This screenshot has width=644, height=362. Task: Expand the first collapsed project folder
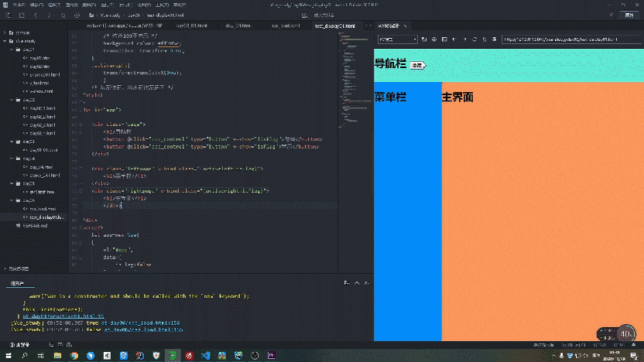5,32
